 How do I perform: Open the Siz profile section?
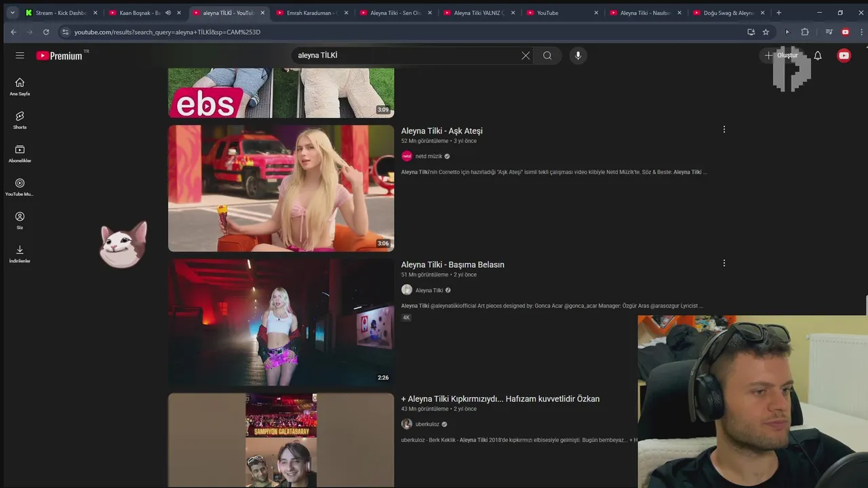pyautogui.click(x=20, y=220)
